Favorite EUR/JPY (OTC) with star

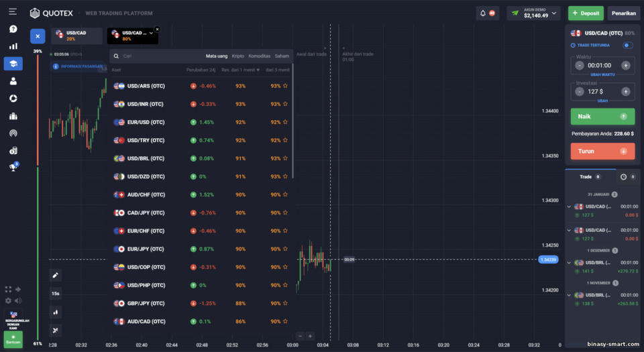[285, 249]
